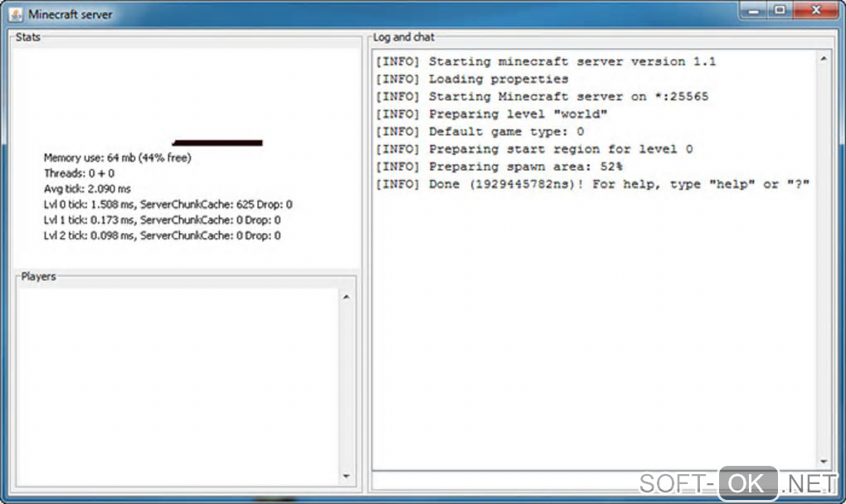Image resolution: width=846 pixels, height=504 pixels.
Task: Maximize the Minecraft server window
Action: click(780, 11)
